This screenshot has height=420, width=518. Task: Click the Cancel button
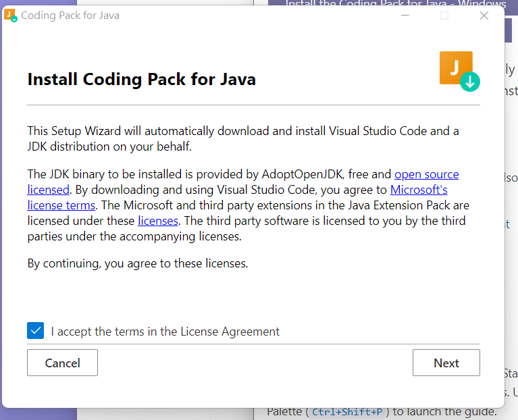(62, 363)
